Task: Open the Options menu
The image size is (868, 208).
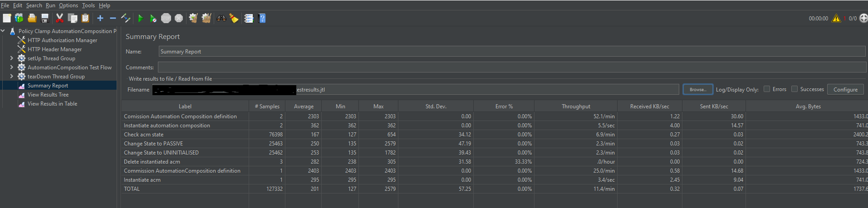Action: 69,5
